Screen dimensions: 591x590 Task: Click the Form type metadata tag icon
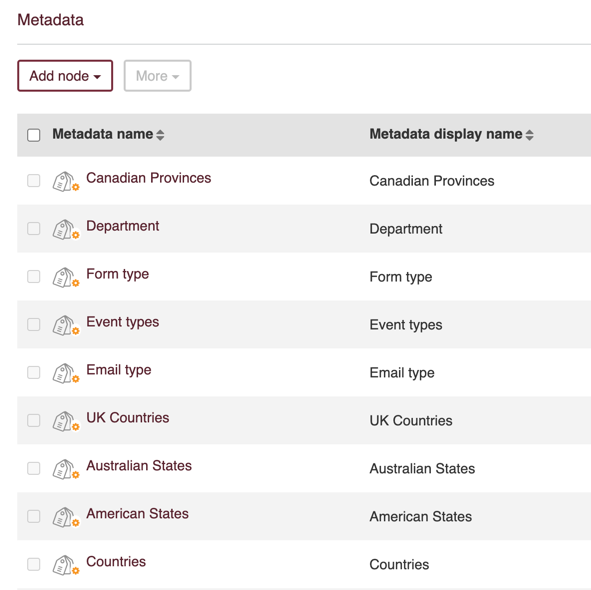pyautogui.click(x=66, y=277)
